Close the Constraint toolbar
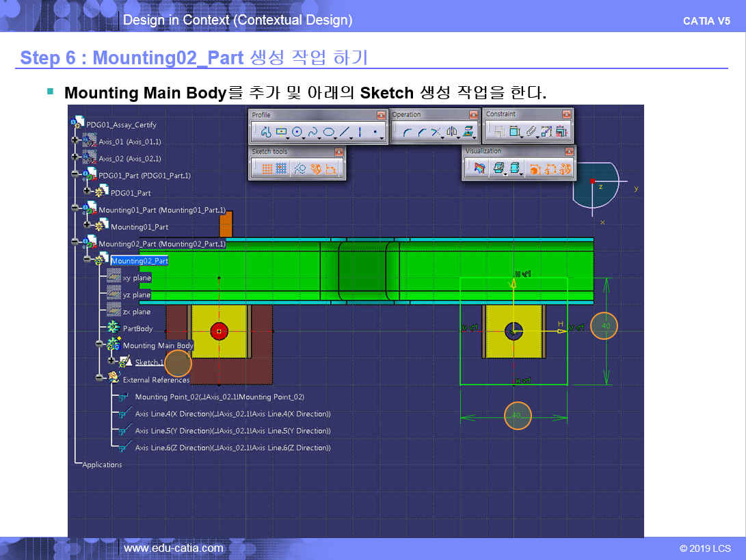The height and width of the screenshot is (560, 746). 566,114
